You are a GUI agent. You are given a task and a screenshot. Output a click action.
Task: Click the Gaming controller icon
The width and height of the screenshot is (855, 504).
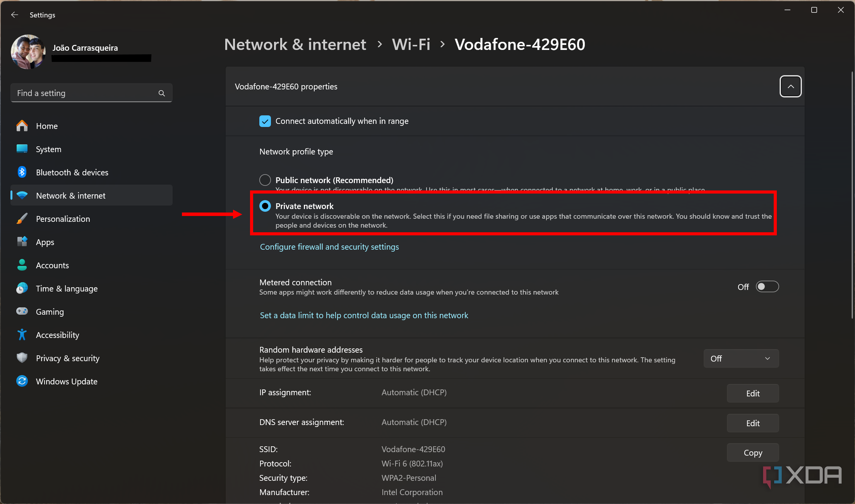coord(22,311)
